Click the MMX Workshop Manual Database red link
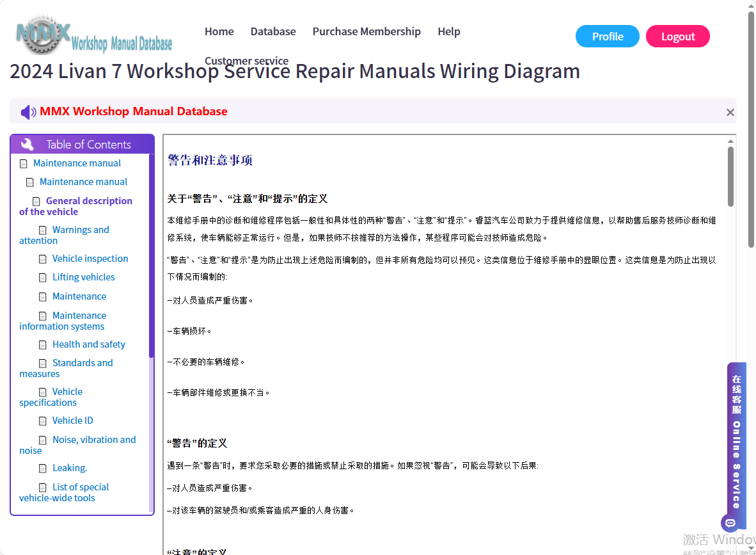This screenshot has height=555, width=756. tap(134, 111)
